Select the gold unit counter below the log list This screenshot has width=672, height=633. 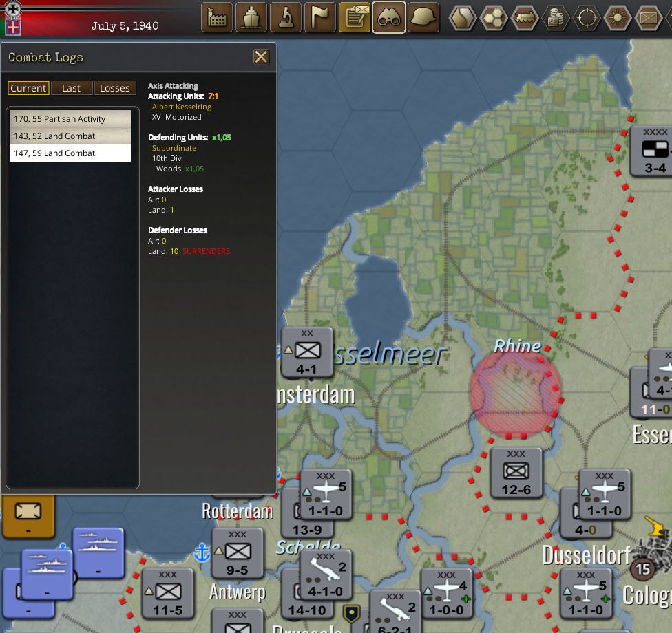[x=28, y=515]
